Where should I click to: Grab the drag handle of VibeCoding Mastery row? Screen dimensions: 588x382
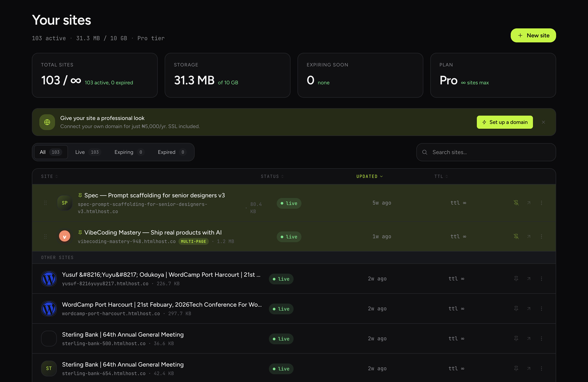click(45, 236)
